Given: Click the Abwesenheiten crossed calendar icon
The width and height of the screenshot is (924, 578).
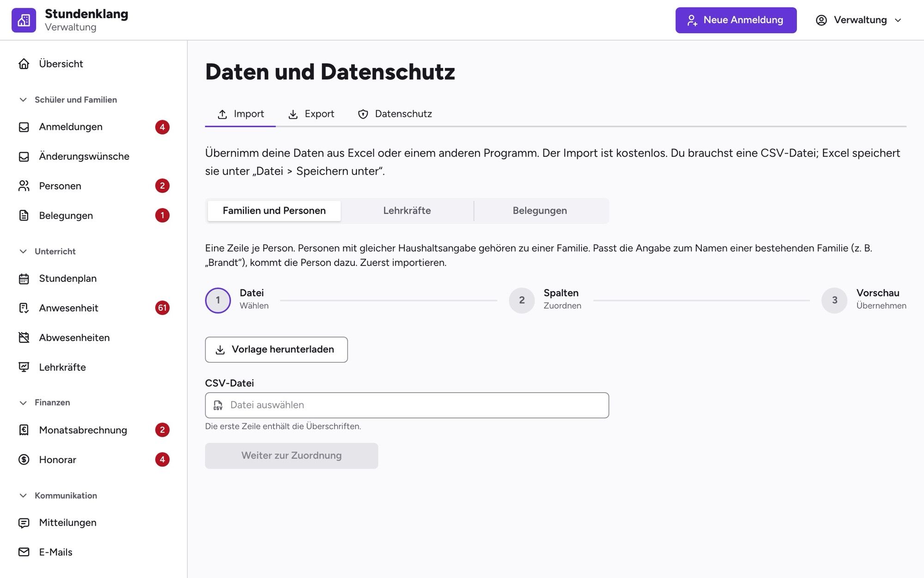Looking at the screenshot, I should (24, 338).
